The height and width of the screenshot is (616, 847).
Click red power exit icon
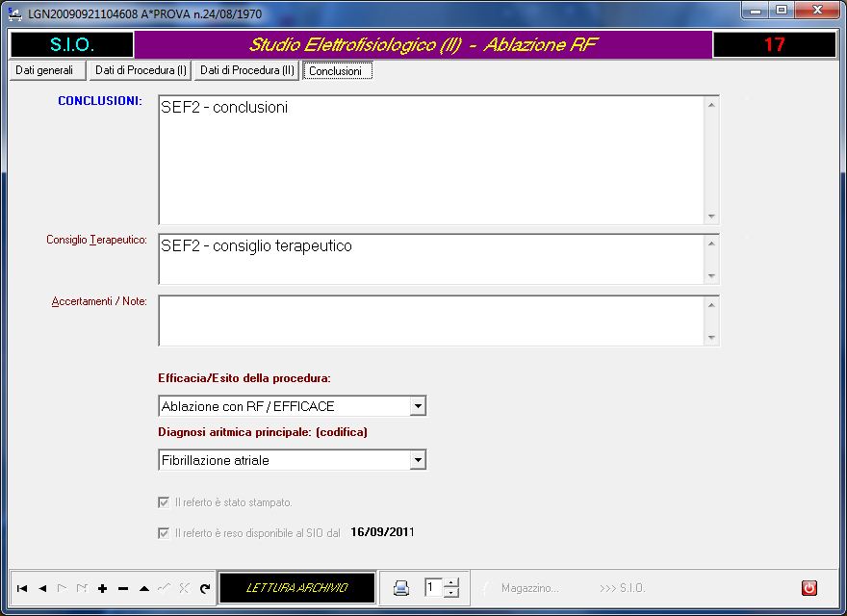click(808, 588)
